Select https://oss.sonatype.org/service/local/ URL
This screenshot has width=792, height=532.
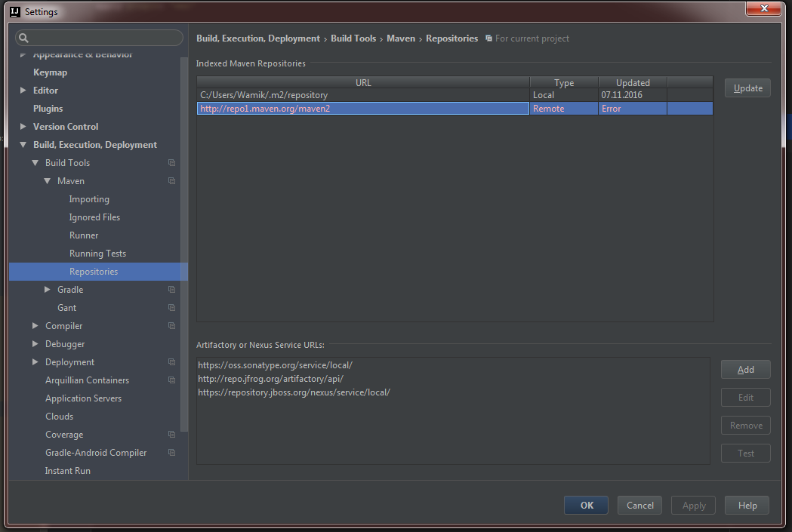pos(275,365)
